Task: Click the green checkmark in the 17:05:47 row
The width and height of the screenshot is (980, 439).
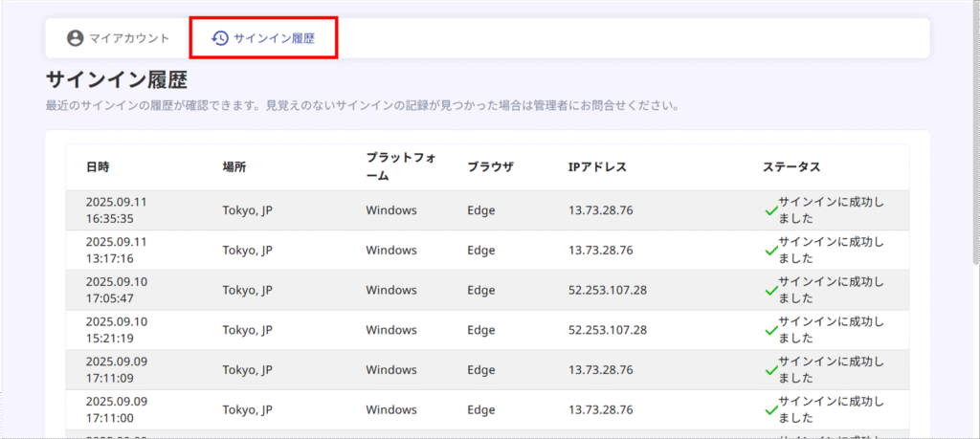Action: pos(770,291)
